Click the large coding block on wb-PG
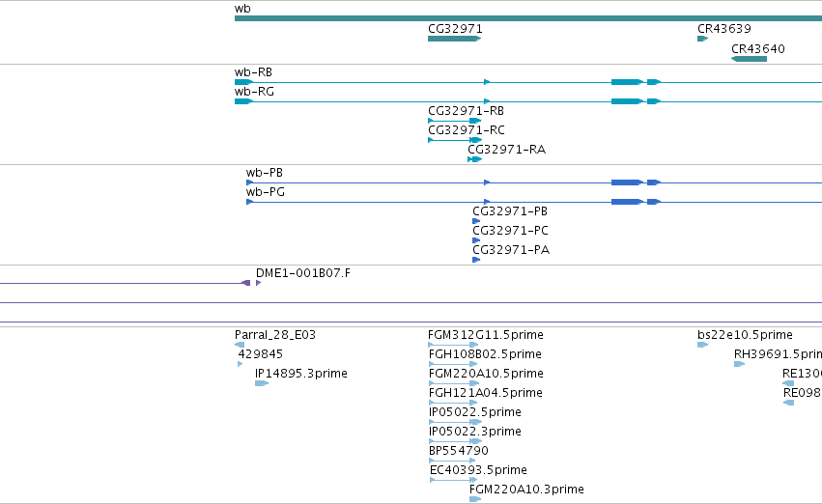This screenshot has width=822, height=504. tap(628, 202)
